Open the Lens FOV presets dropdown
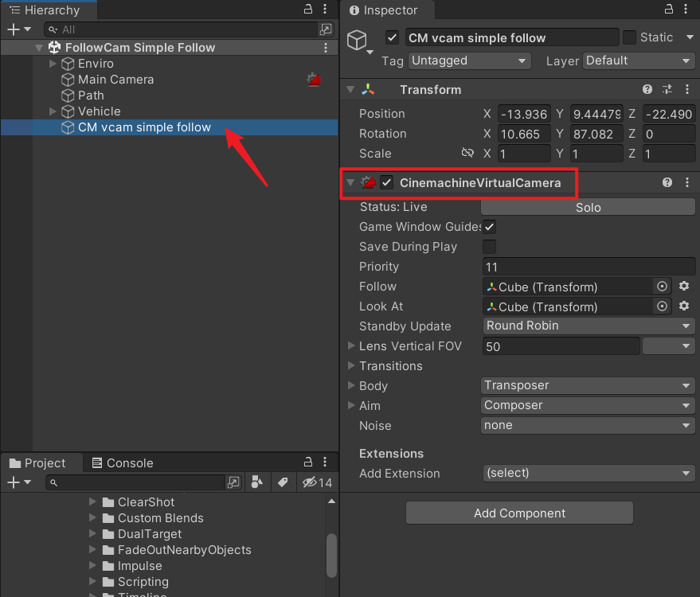This screenshot has height=597, width=700. 668,345
